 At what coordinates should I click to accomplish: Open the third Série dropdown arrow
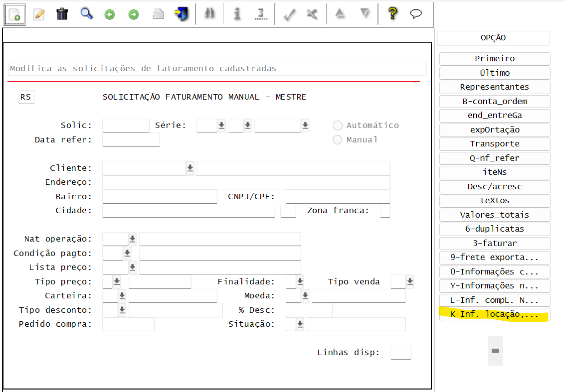tap(305, 126)
